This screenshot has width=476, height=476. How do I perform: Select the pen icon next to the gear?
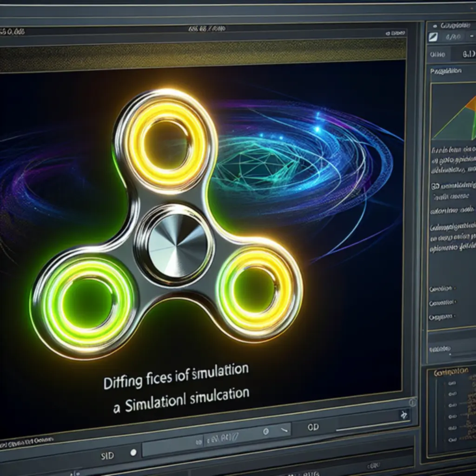pos(284,430)
